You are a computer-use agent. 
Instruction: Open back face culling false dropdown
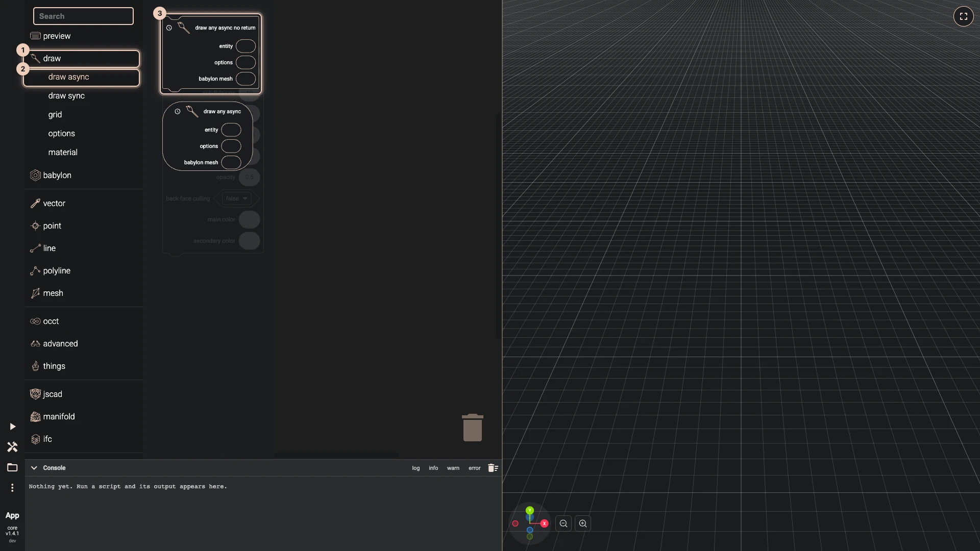click(237, 198)
